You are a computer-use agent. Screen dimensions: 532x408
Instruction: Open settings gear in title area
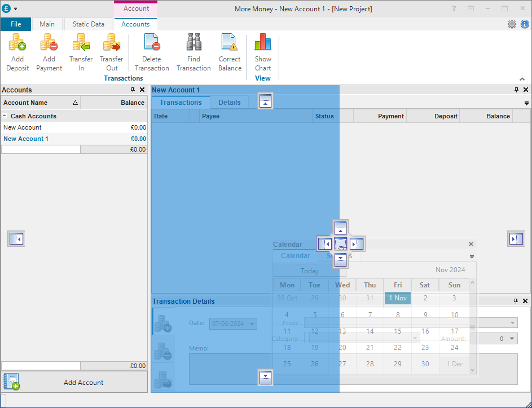[x=512, y=24]
